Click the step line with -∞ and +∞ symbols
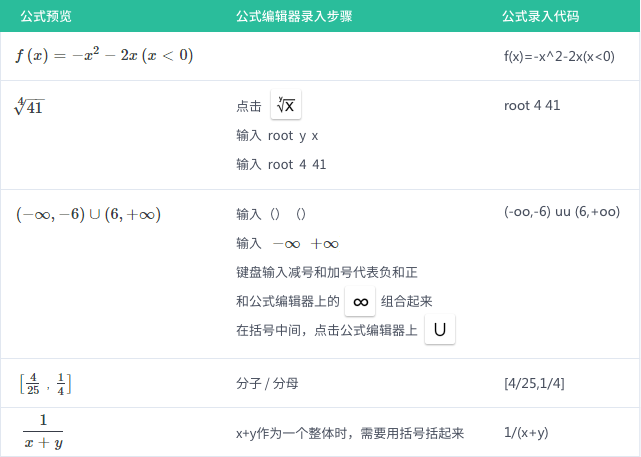 pos(288,243)
